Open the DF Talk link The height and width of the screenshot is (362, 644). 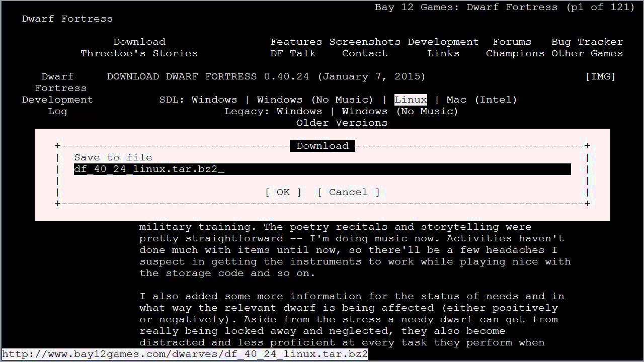293,53
